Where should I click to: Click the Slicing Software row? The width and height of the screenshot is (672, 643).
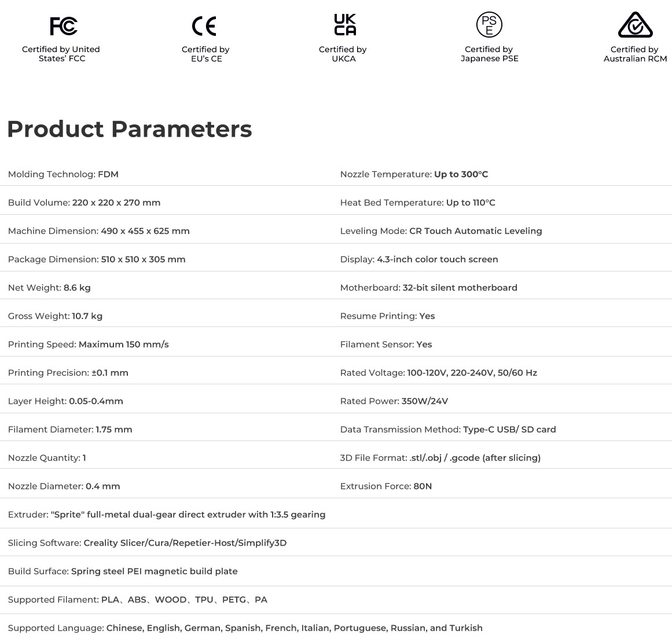pos(147,543)
